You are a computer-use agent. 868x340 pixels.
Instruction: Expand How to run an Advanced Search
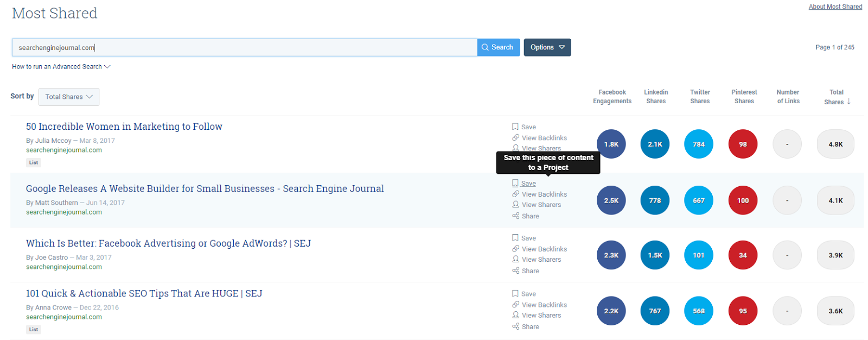pos(61,67)
